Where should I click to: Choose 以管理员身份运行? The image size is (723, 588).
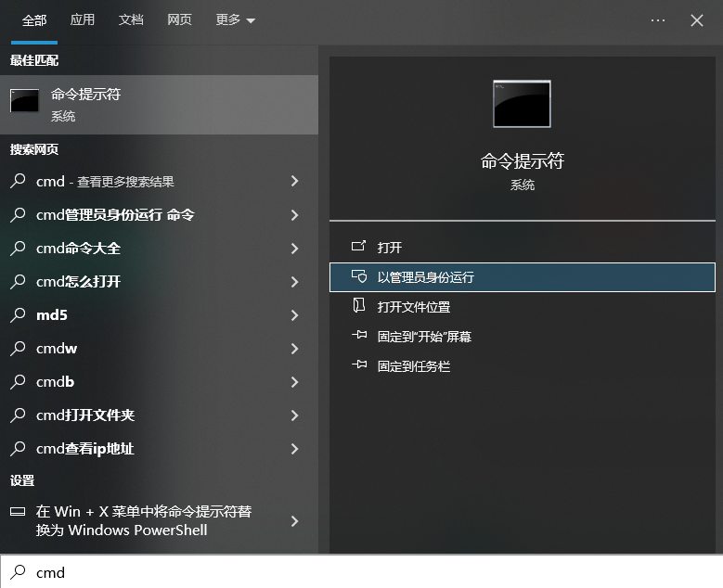click(523, 277)
